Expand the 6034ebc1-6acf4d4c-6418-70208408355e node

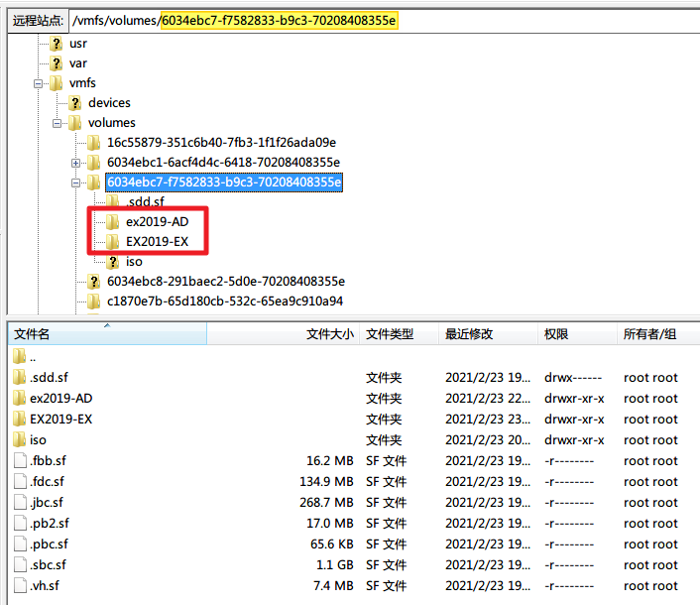76,163
